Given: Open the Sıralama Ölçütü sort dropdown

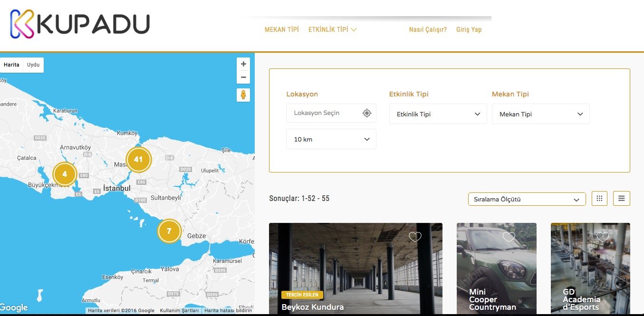Looking at the screenshot, I should click(527, 200).
